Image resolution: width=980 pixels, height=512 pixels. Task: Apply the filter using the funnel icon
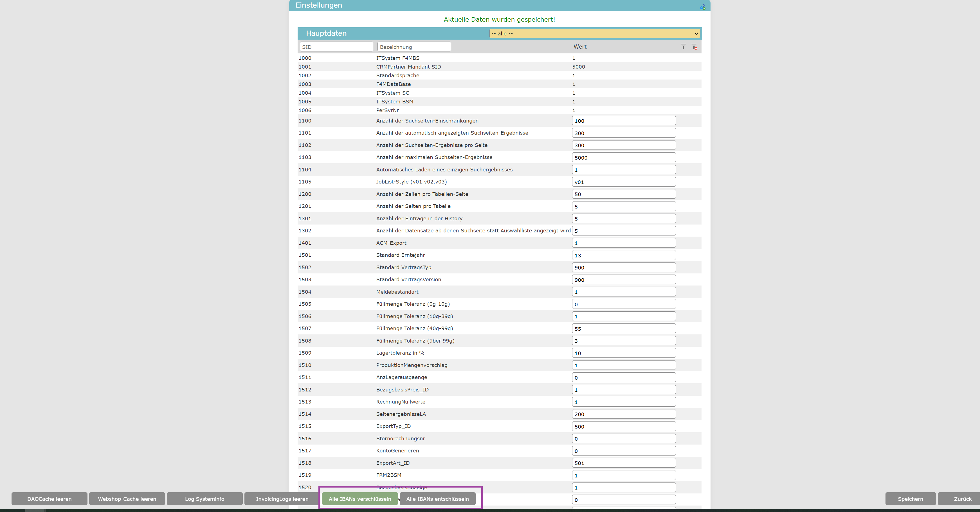(683, 47)
